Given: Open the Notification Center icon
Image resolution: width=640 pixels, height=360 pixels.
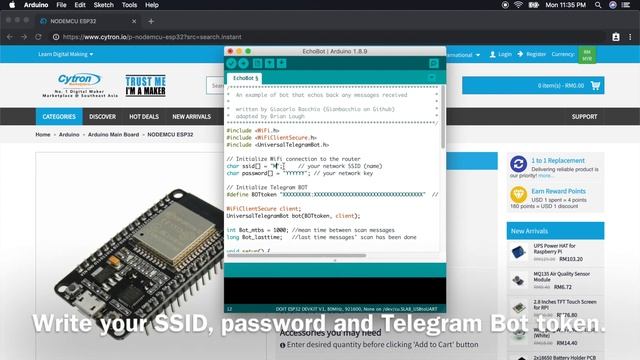Looking at the screenshot, I should tap(626, 5).
